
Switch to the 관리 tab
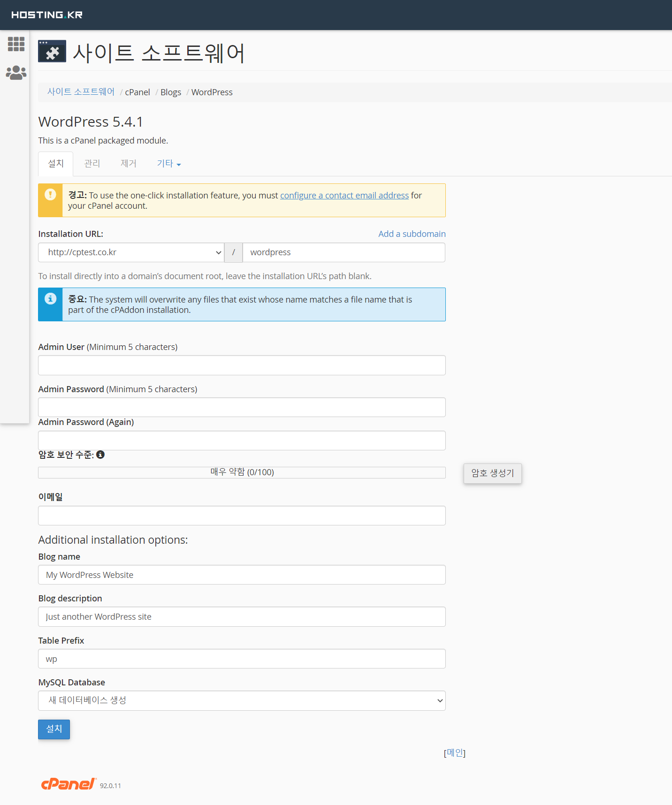click(x=92, y=164)
